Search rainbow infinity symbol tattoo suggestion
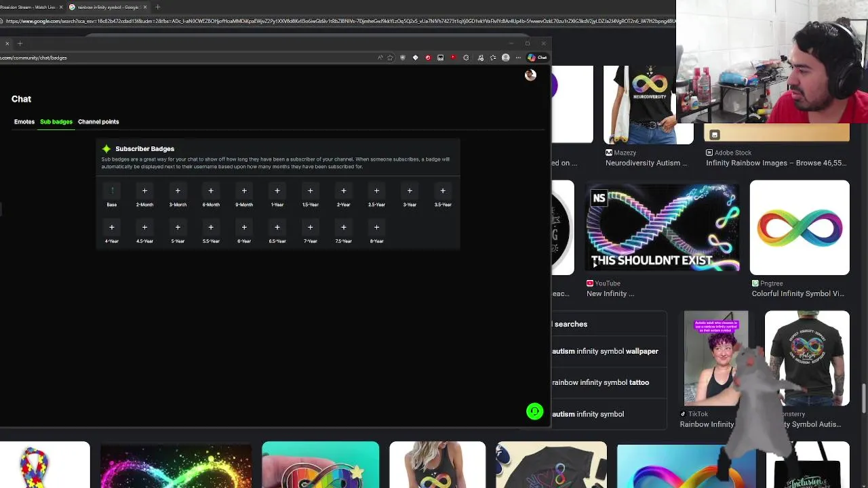The width and height of the screenshot is (868, 488). click(600, 382)
